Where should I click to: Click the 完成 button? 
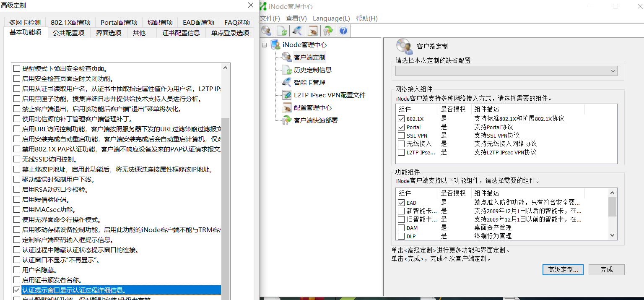click(x=606, y=270)
